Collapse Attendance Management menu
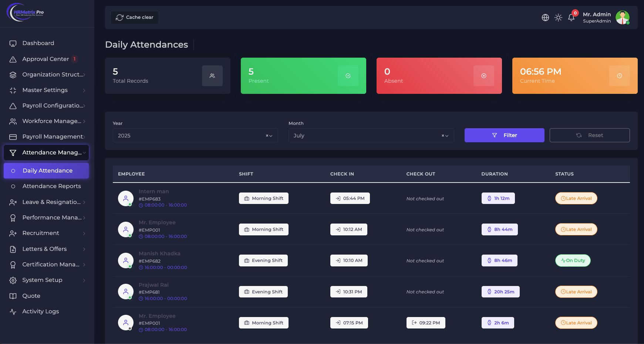The height and width of the screenshot is (344, 644). tap(46, 153)
